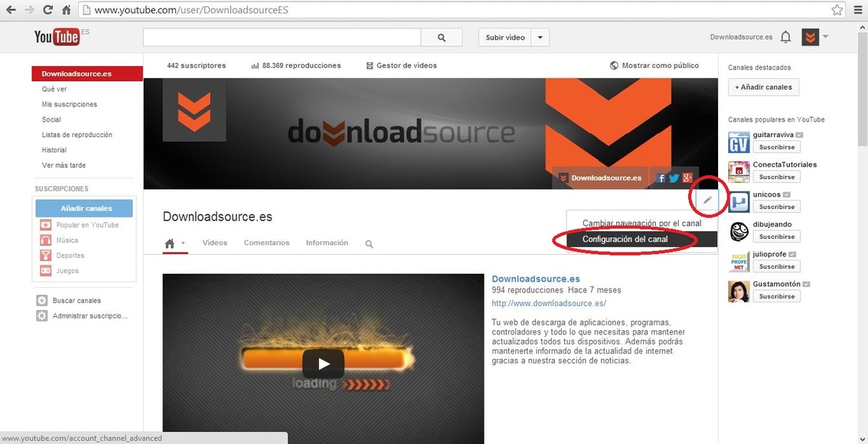
Task: Click the Música channel icon
Action: tap(46, 241)
